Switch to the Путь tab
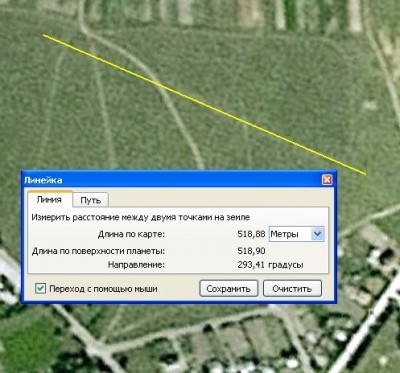This screenshot has height=373, width=400. pyautogui.click(x=90, y=200)
